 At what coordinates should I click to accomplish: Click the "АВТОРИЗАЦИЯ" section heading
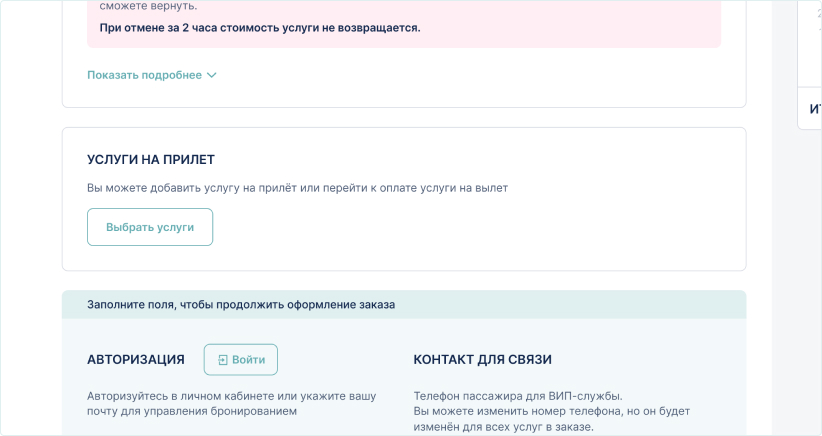tap(136, 360)
